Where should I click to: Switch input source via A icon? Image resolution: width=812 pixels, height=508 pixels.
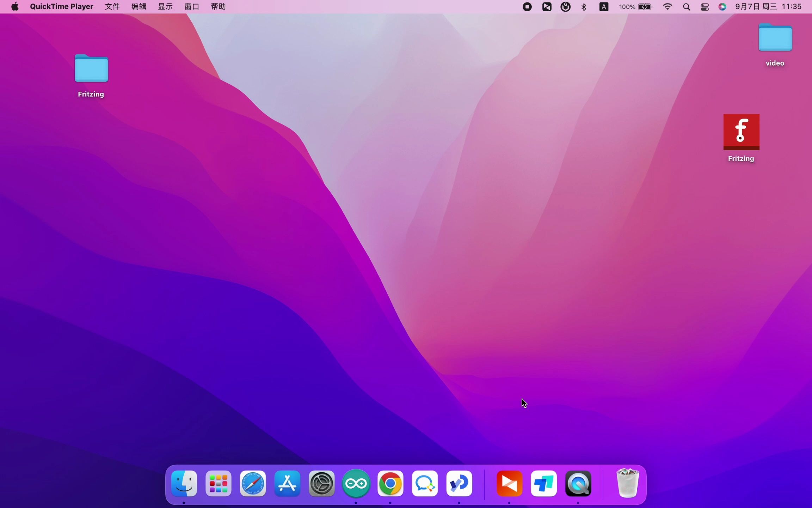604,7
